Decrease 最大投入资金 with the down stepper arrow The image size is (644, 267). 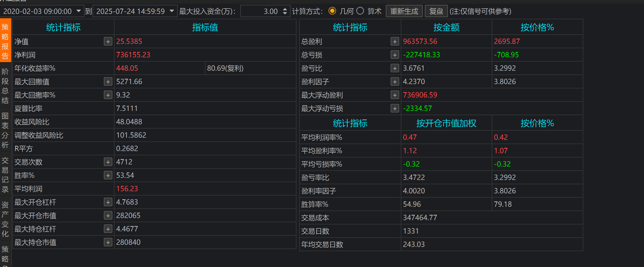pos(285,13)
